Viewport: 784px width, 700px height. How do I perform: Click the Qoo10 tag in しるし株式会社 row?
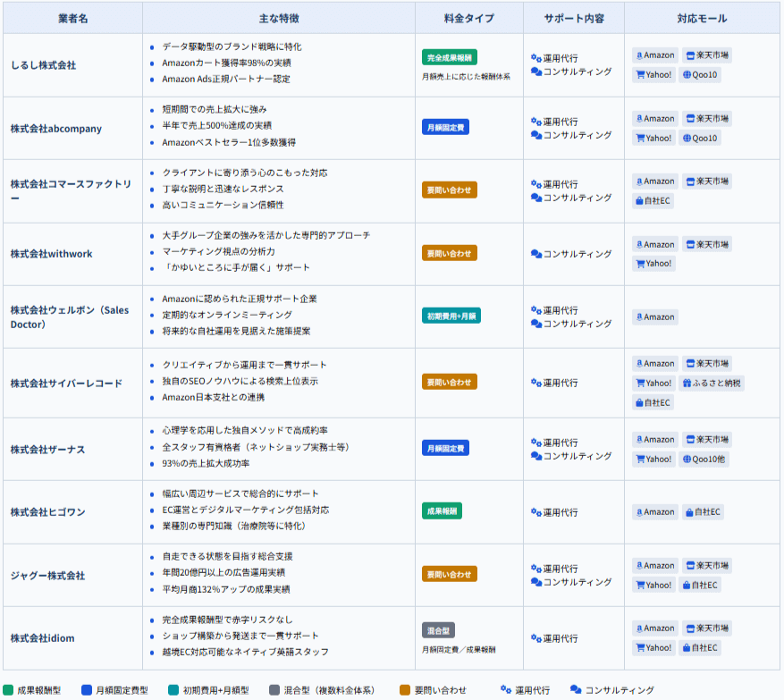(x=700, y=74)
